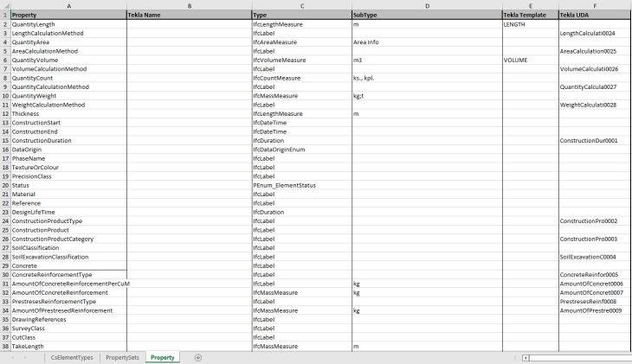
Task: Select cell 'ConstructionStart'
Action: pos(68,123)
